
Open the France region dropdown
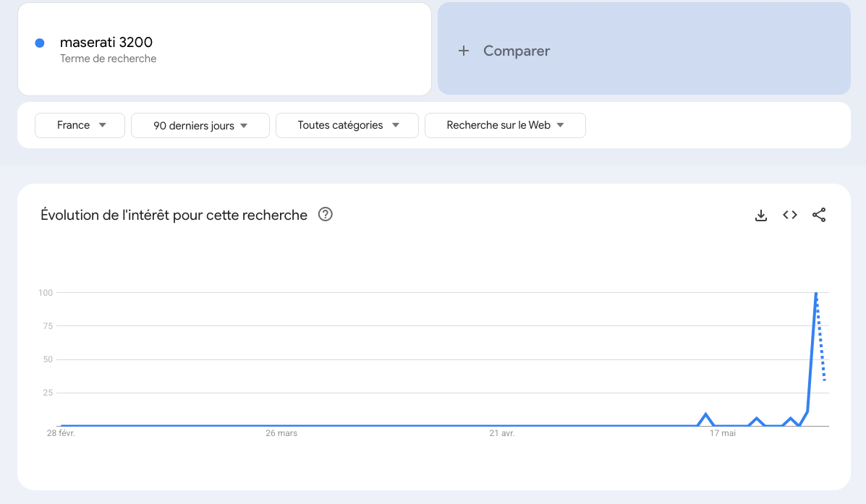[x=80, y=125]
